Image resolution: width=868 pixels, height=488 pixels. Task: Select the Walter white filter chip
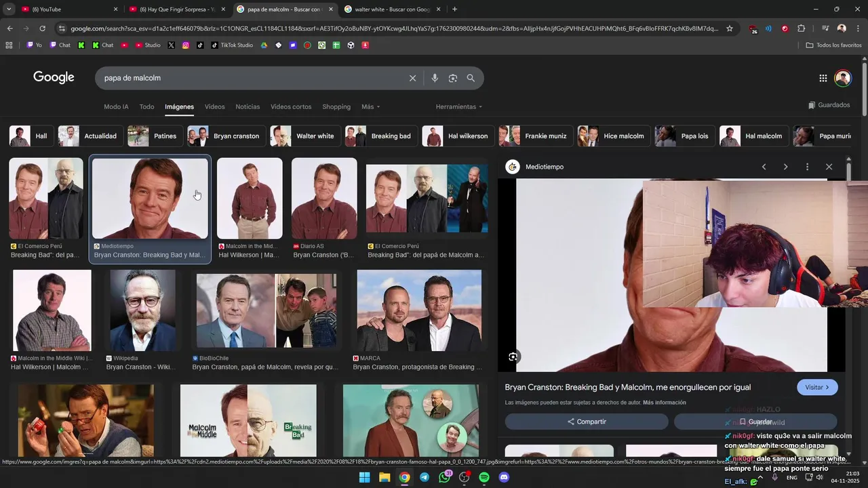point(304,136)
